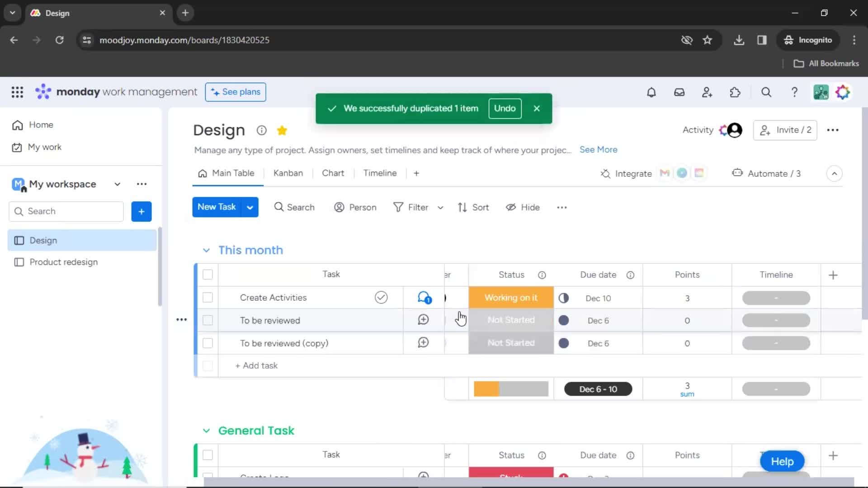Viewport: 868px width, 488px height.
Task: Toggle checkbox for To be reviewed task
Action: [208, 320]
